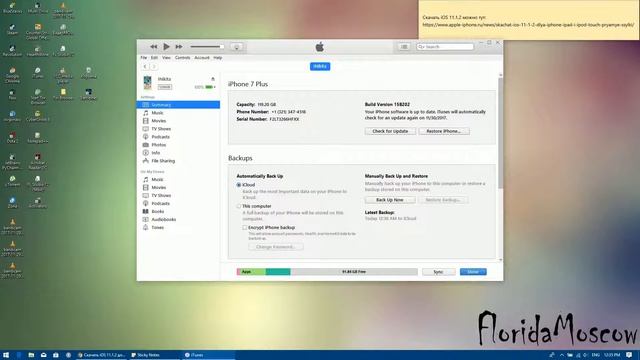Open the action center notification icon
Image resolution: width=640 pixels, height=360 pixels.
[629, 355]
